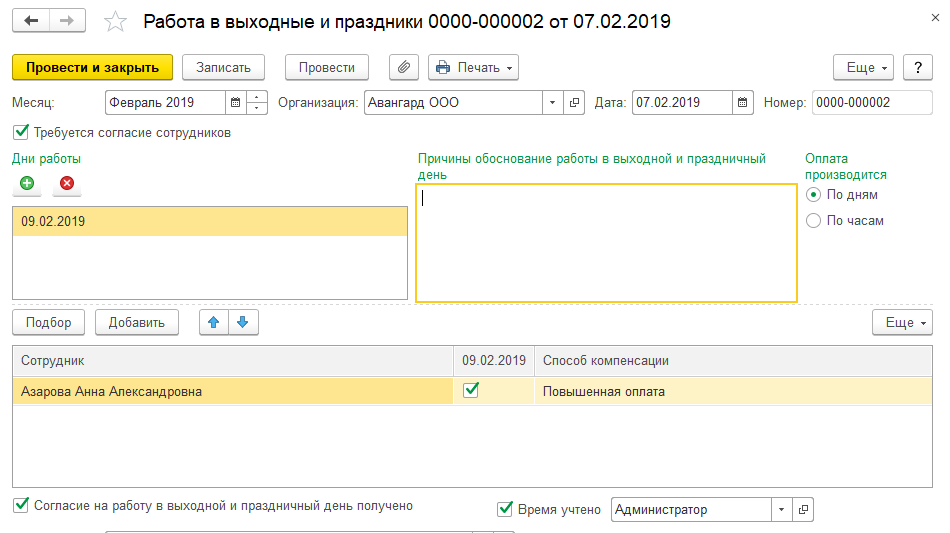
Task: Add document to favorites with star icon
Action: (115, 22)
